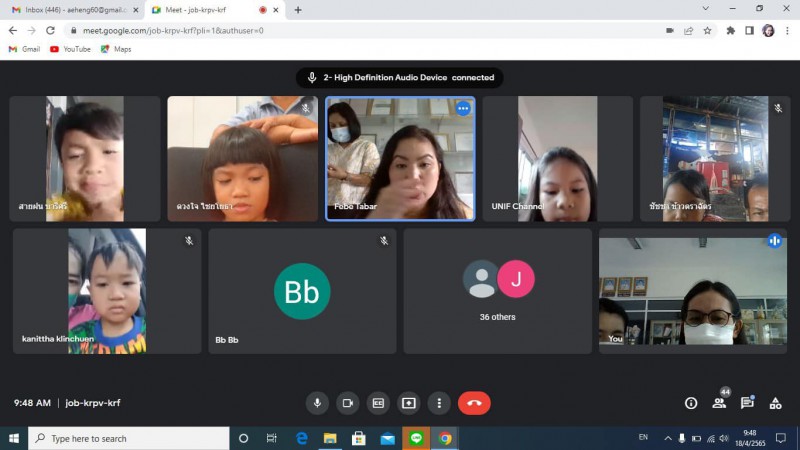Expand the 36 others participant tile

pos(498,291)
